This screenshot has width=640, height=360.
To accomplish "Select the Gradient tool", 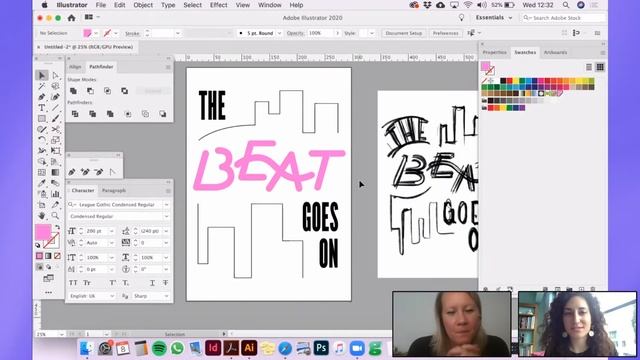I will point(55,172).
